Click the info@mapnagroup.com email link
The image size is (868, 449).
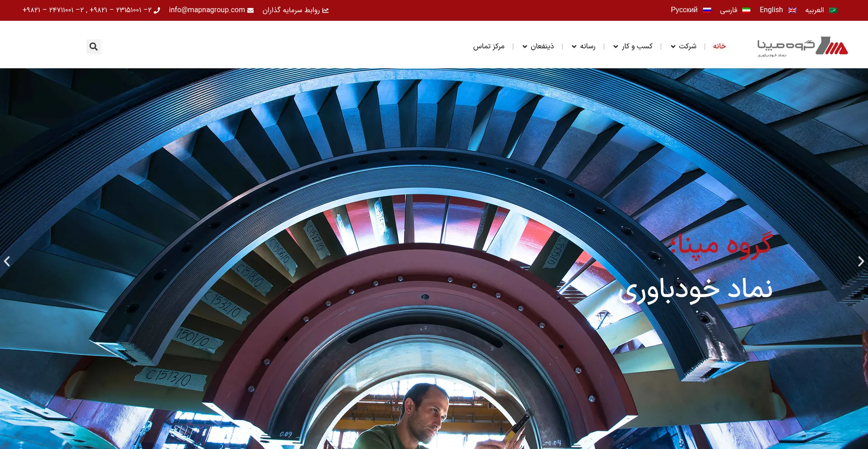[x=207, y=10]
